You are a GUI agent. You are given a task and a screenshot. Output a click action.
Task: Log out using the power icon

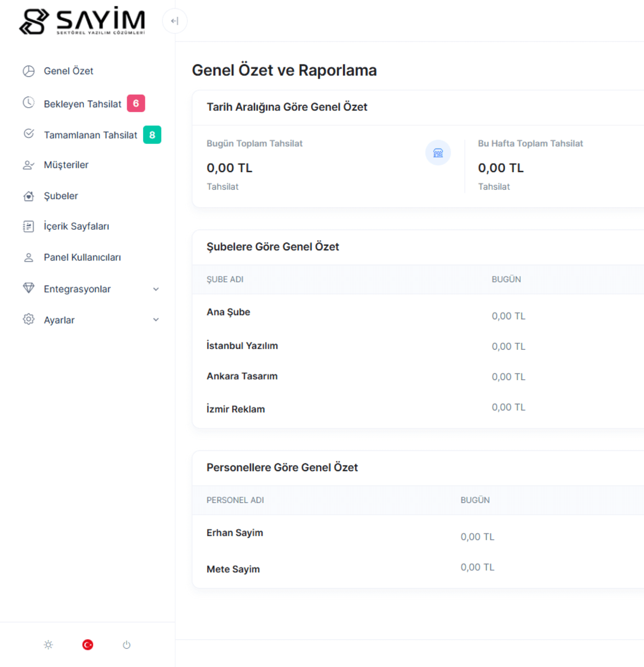coord(126,645)
